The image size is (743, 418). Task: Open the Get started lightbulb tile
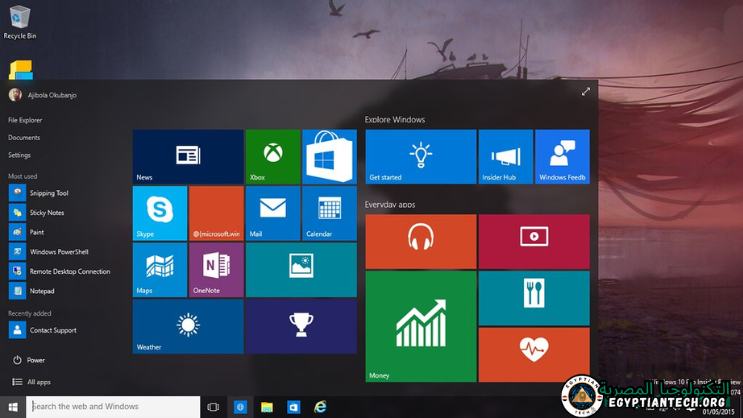421,156
